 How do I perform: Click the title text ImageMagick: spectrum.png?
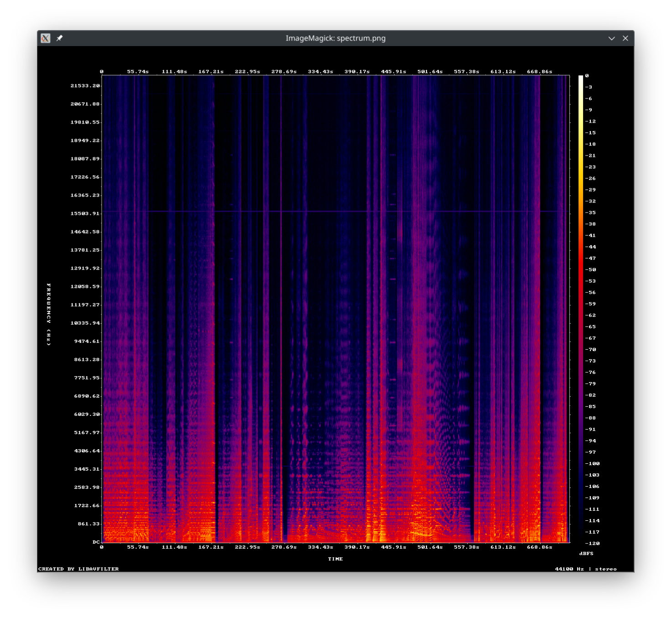335,38
